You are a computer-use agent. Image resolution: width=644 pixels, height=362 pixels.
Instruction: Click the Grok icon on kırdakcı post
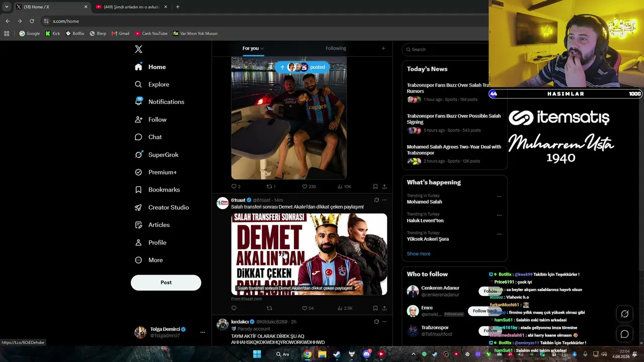[x=376, y=322]
